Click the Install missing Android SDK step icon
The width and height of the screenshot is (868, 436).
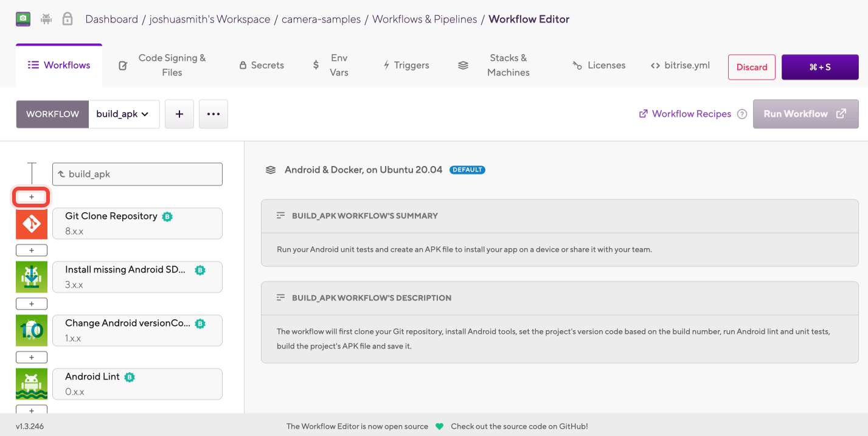32,277
